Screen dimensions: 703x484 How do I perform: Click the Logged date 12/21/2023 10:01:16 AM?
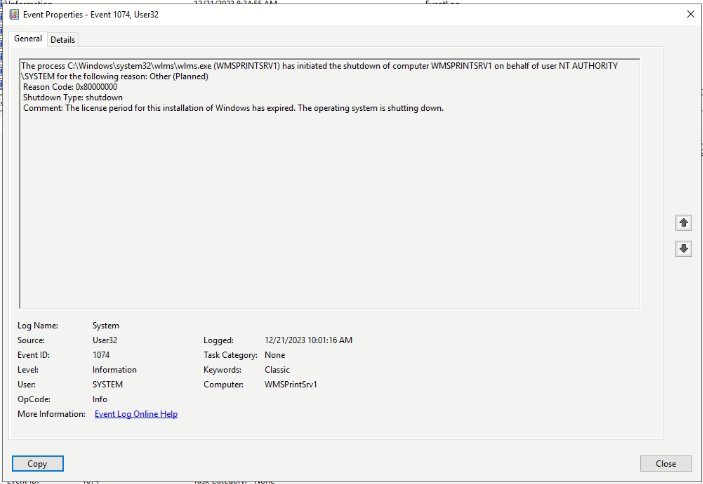tap(308, 340)
